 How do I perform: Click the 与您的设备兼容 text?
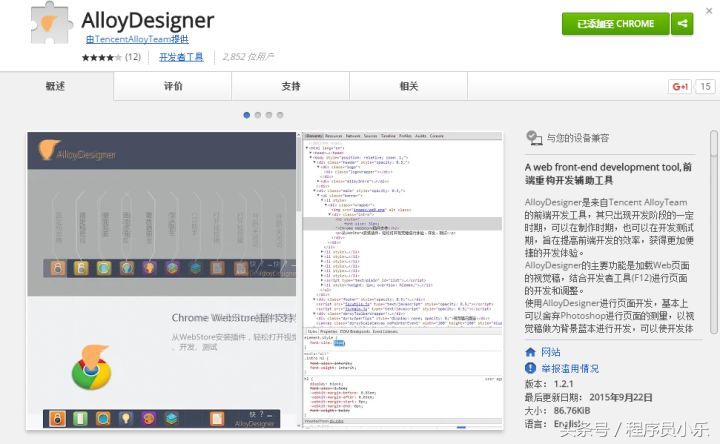(578, 138)
